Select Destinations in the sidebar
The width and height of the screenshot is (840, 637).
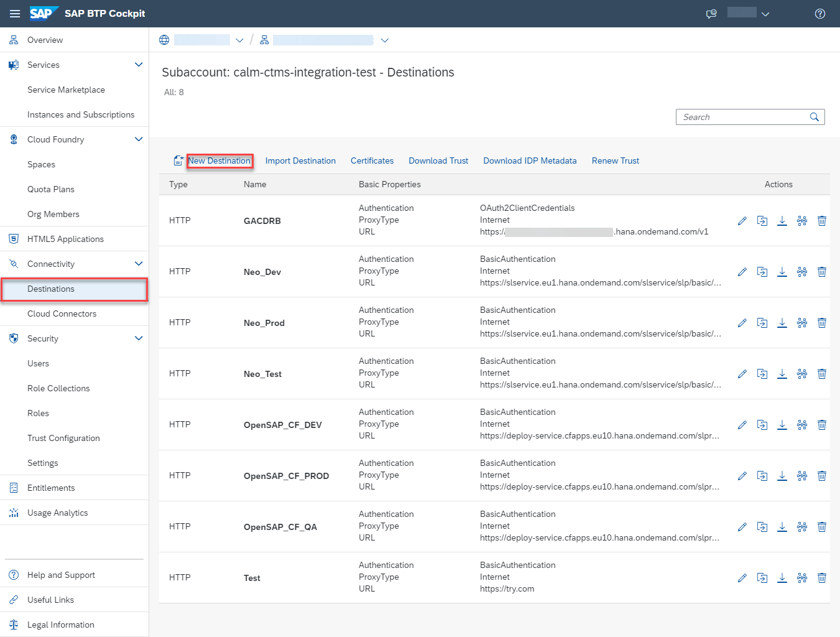coord(74,289)
